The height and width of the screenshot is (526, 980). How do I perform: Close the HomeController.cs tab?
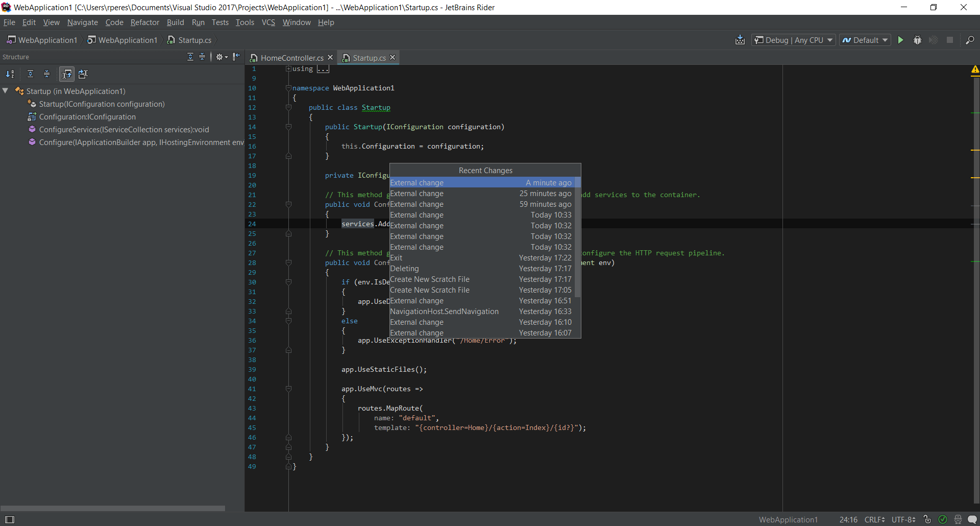(x=330, y=57)
